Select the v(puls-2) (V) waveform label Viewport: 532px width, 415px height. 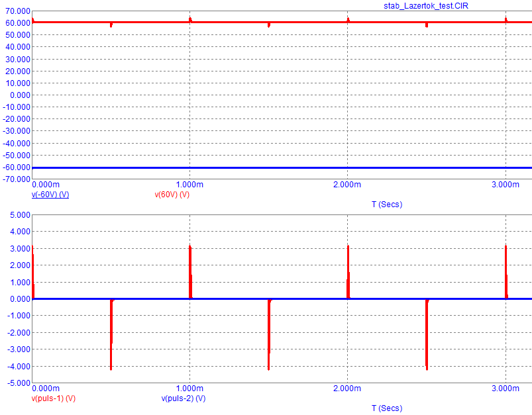(x=184, y=398)
